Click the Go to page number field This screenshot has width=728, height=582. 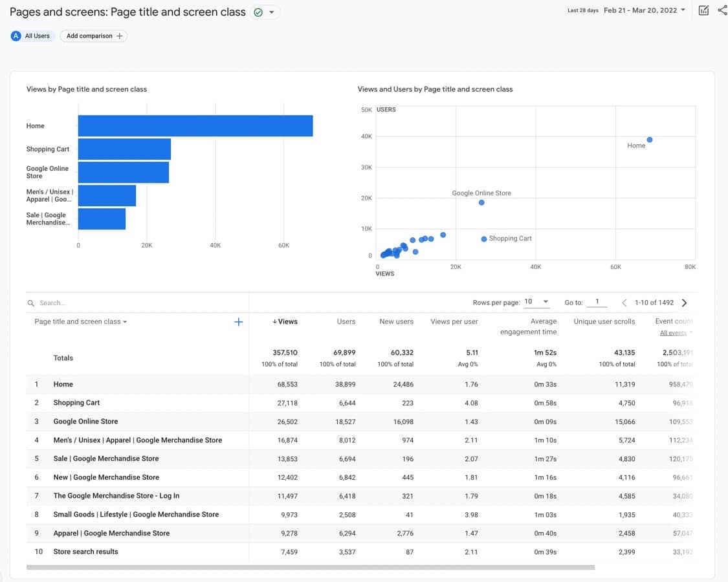(x=597, y=302)
